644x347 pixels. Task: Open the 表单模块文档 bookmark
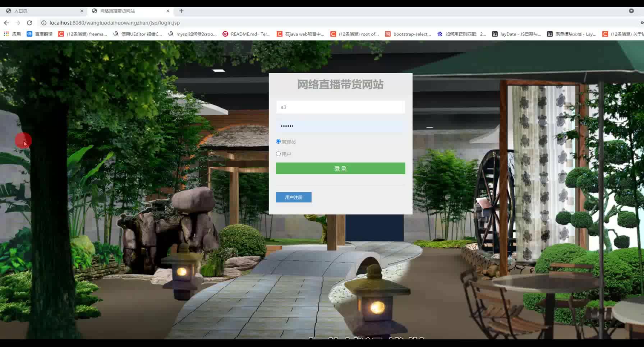tap(572, 34)
